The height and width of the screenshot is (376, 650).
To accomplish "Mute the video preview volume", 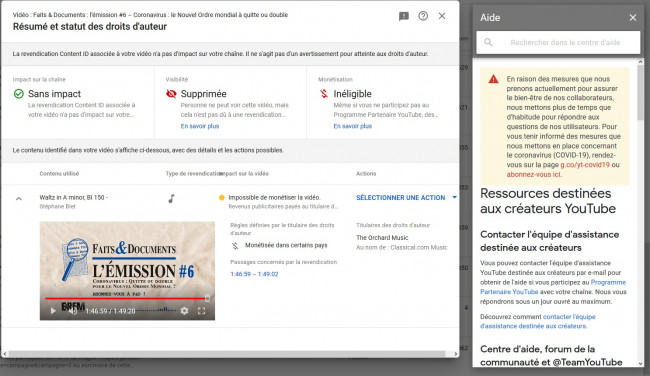I will tap(73, 311).
